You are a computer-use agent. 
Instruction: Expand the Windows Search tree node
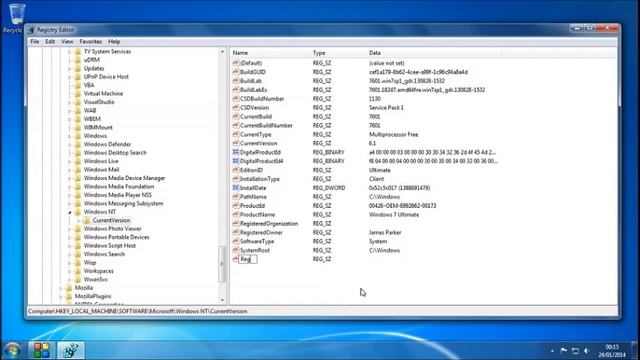coord(69,254)
